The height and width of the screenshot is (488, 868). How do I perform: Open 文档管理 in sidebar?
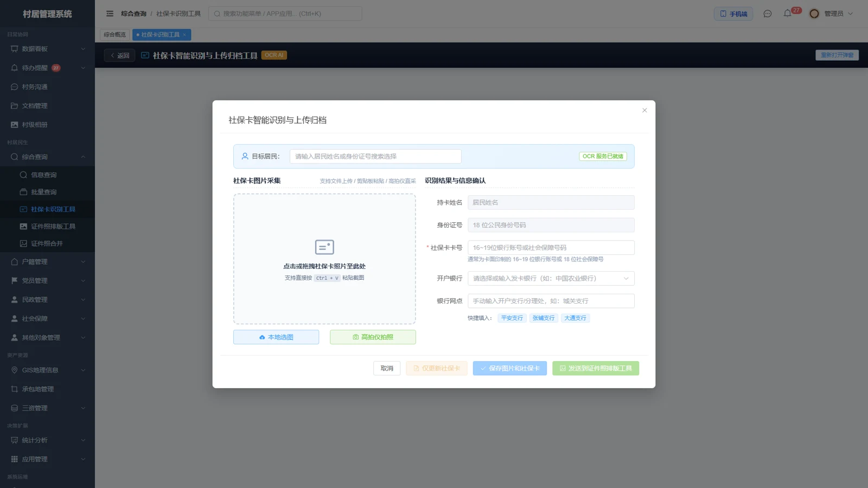click(47, 106)
